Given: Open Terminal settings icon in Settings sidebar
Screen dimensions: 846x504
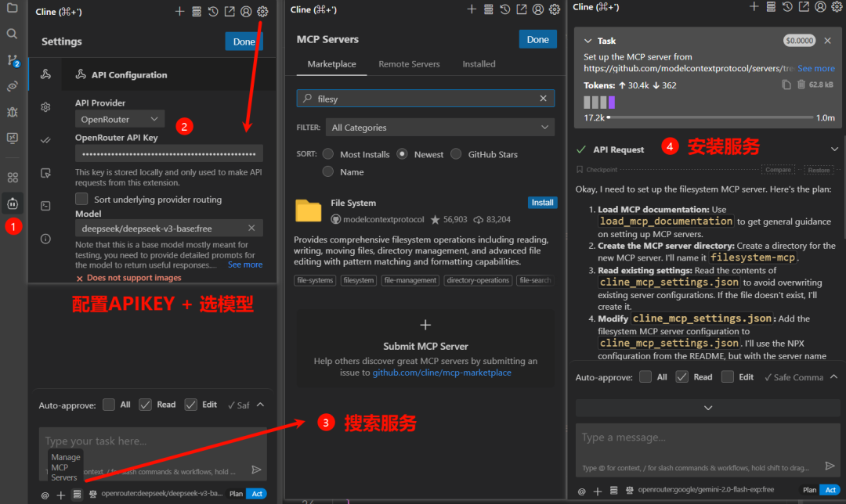Looking at the screenshot, I should [46, 206].
